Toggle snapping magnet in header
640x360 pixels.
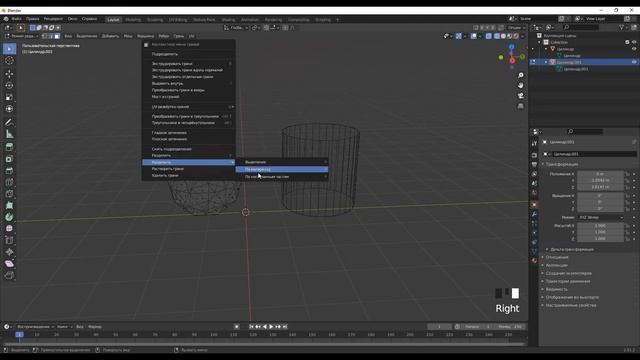[267, 28]
